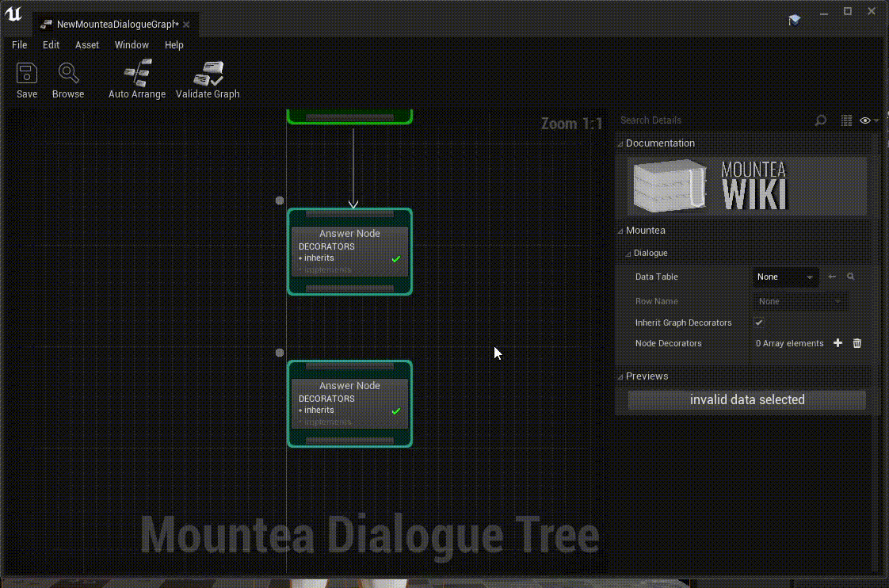Click the bottom output pin of lower Answer Node
The image size is (889, 588).
coord(350,441)
